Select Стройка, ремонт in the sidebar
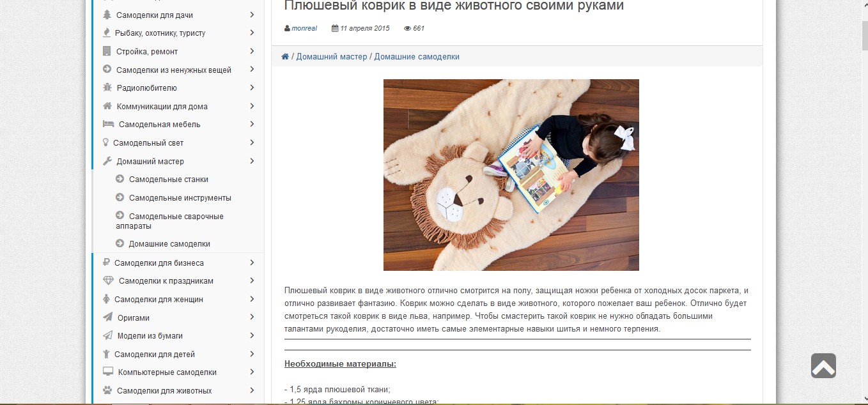 coord(147,51)
